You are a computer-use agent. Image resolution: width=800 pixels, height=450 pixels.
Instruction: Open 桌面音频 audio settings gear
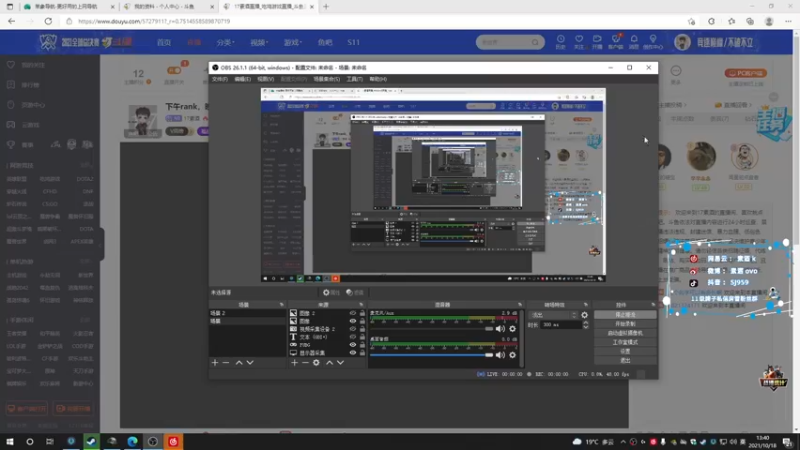click(x=513, y=355)
